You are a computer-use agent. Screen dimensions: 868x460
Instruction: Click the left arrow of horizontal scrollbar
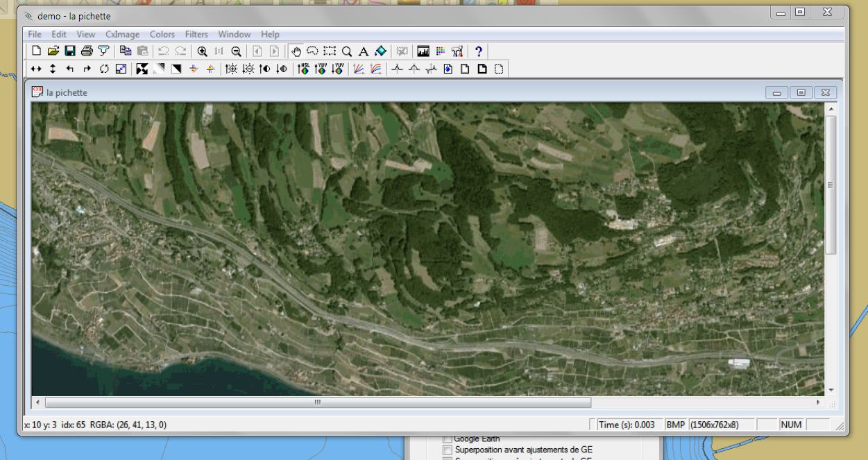38,402
